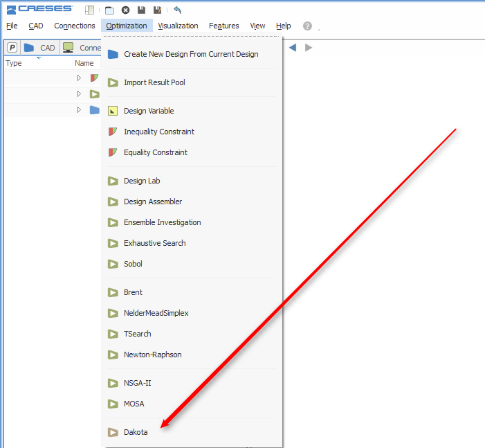Viewport: 485px width, 448px height.
Task: Click the Sobol engine icon
Action: coord(113,264)
